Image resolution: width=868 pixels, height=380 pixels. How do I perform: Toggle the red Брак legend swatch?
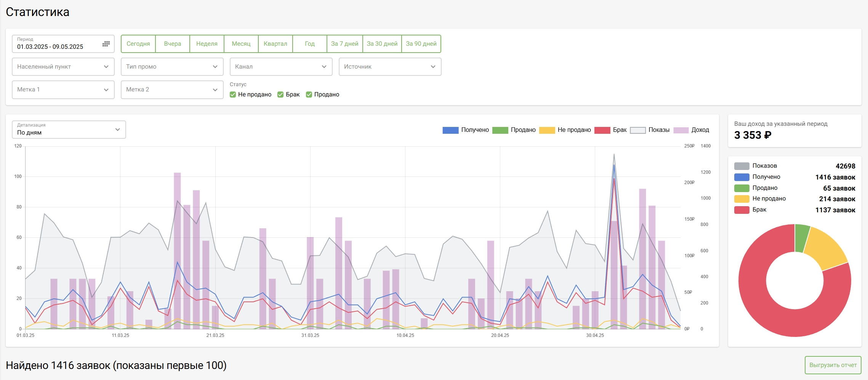tap(602, 130)
